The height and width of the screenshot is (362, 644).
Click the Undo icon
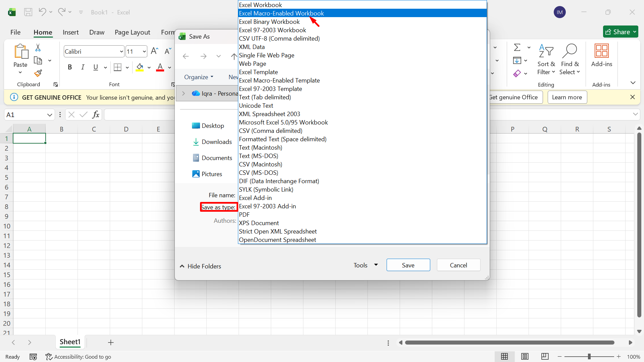(x=42, y=12)
